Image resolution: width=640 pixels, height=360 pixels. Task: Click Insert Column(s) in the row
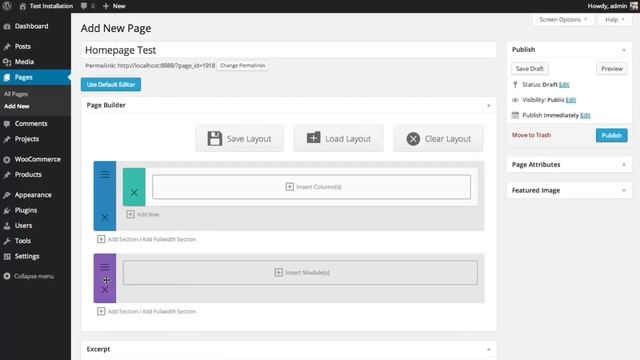[x=311, y=187]
